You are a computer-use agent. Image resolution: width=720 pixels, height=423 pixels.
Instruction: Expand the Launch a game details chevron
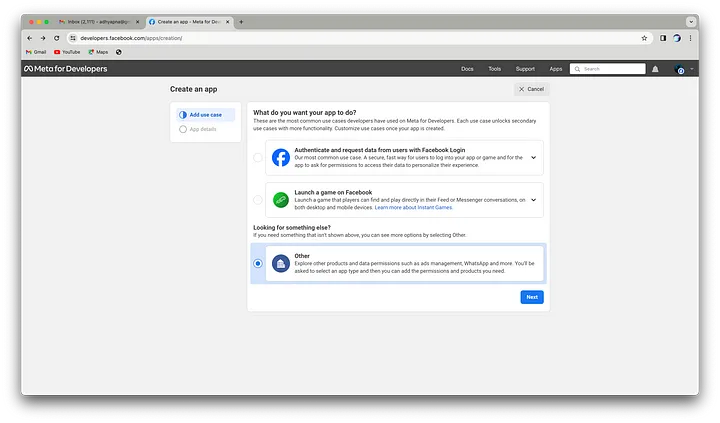point(534,200)
